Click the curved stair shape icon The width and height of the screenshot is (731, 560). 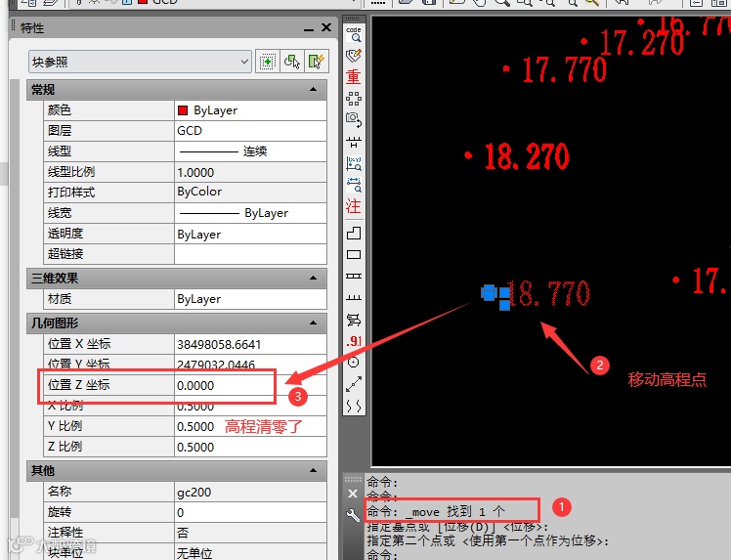[x=354, y=320]
